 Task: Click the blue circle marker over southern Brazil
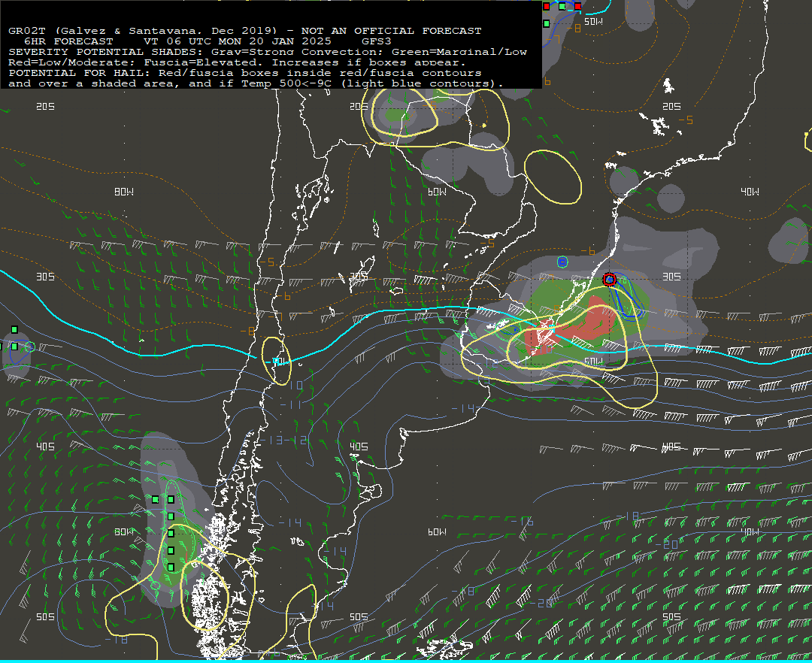click(x=562, y=262)
